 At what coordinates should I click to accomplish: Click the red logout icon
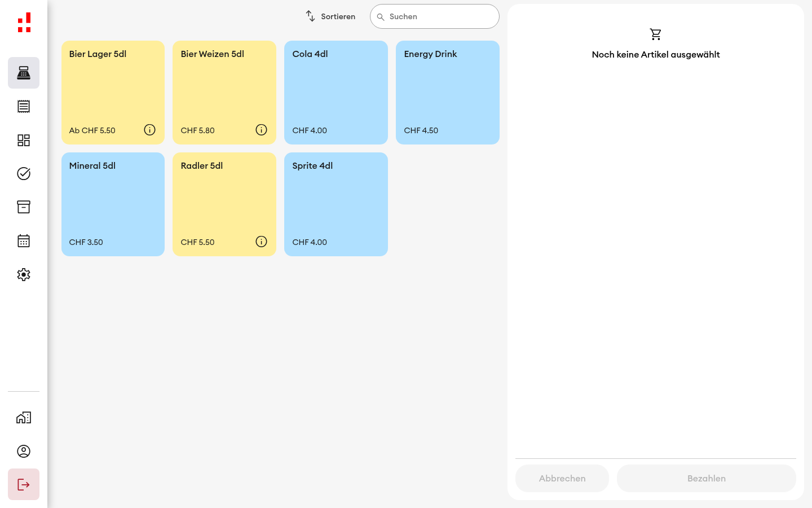click(24, 484)
